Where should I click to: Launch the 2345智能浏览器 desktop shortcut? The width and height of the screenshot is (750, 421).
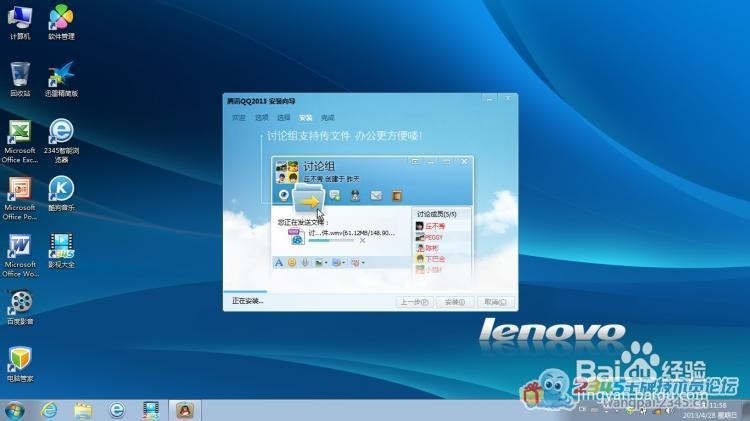point(61,141)
